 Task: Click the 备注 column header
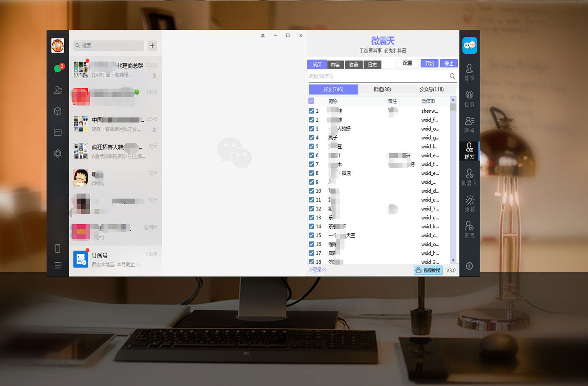pos(392,101)
